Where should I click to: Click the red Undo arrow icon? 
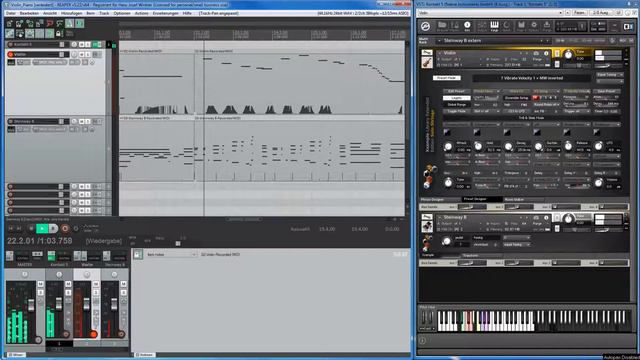coord(50,23)
